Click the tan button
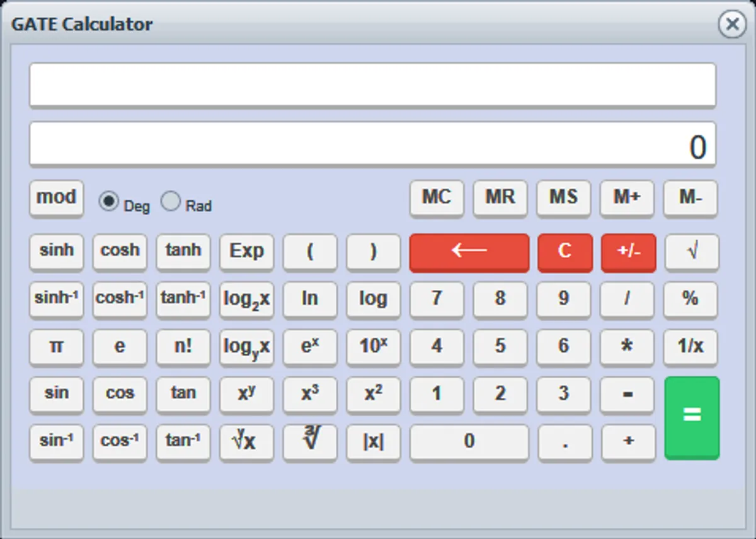 [183, 395]
